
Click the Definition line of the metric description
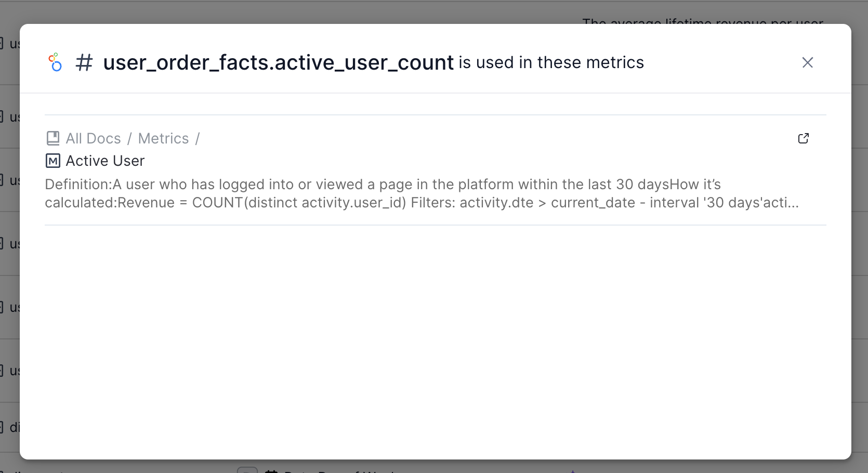tap(383, 185)
